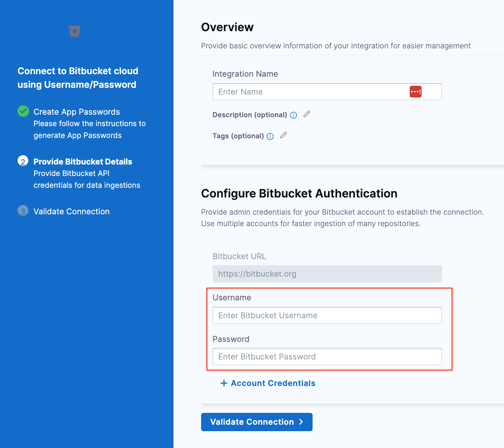
Task: Open the Tags info tooltip icon
Action: pyautogui.click(x=270, y=136)
